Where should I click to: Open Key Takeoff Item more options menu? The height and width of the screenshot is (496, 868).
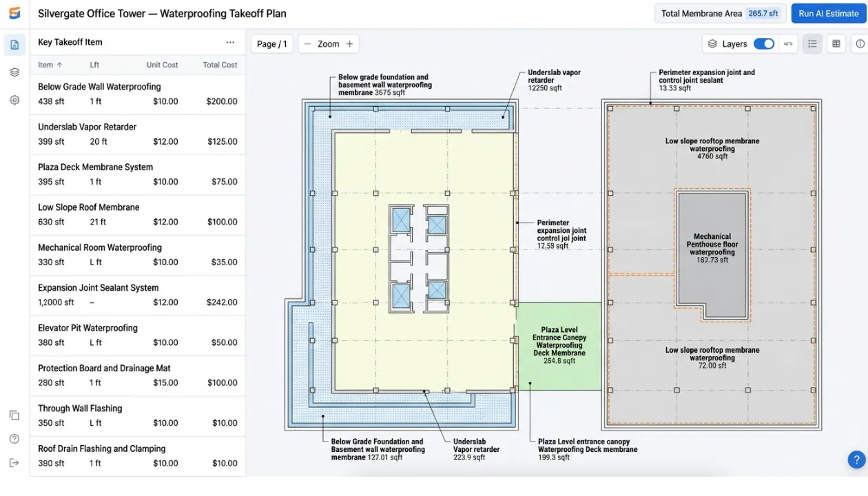pyautogui.click(x=230, y=42)
